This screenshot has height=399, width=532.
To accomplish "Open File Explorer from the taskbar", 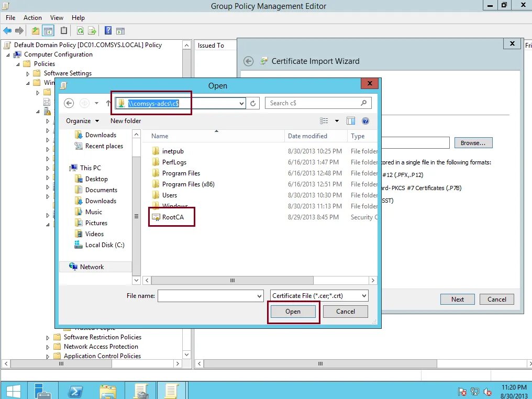I will [x=108, y=391].
